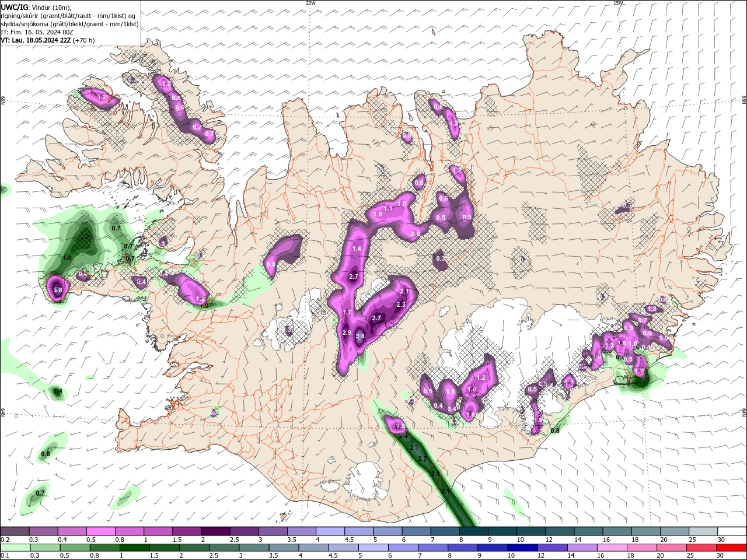Pick the dark mauve 0.2 swatch, upper legend row
The width and height of the screenshot is (747, 560).
click(15, 531)
